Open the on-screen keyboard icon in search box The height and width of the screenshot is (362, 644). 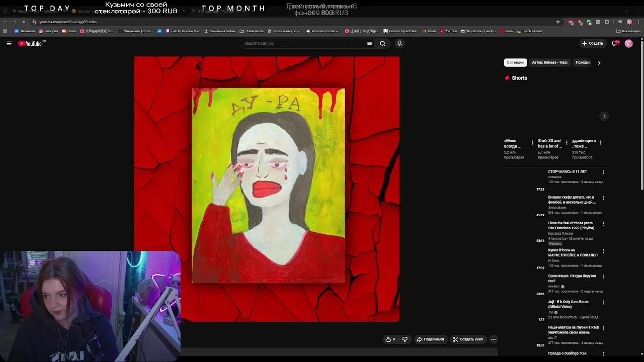pyautogui.click(x=370, y=44)
